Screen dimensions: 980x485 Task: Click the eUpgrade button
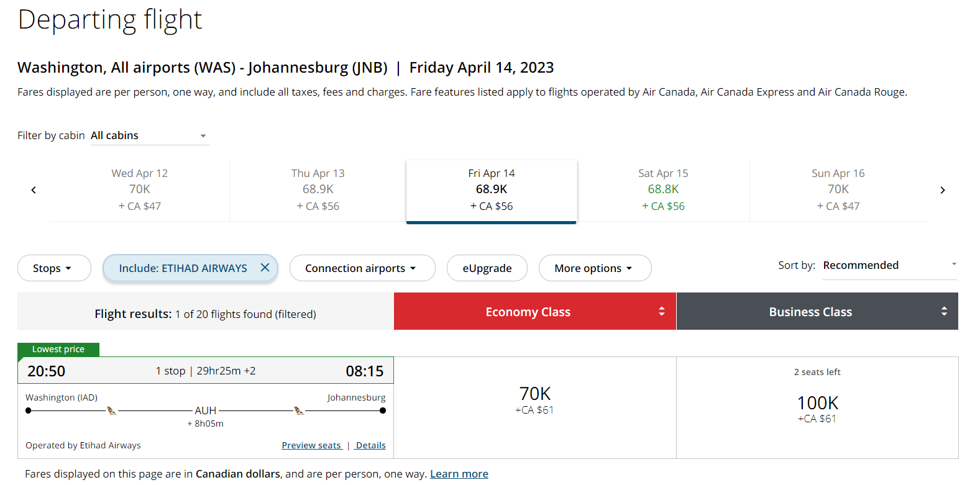(487, 268)
